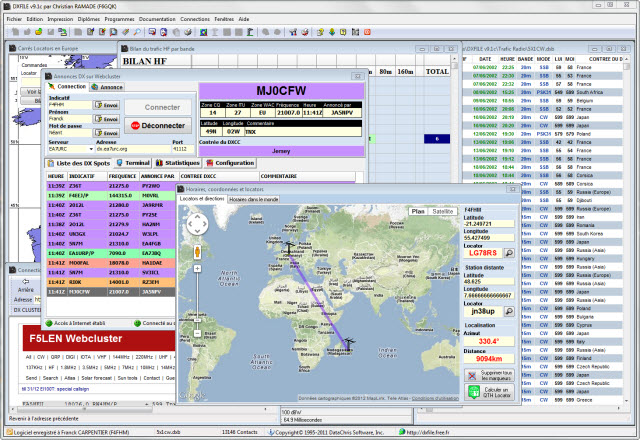
Task: Click the Port field showing 41112
Action: pyautogui.click(x=182, y=149)
